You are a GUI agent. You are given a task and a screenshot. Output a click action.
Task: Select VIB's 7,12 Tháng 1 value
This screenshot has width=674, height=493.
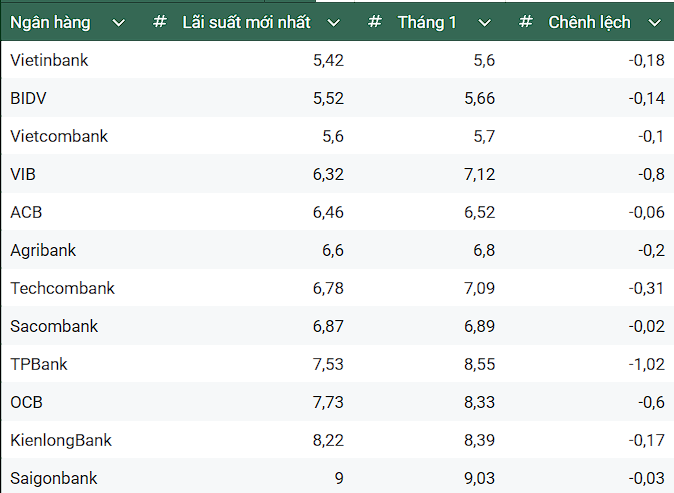(x=478, y=174)
